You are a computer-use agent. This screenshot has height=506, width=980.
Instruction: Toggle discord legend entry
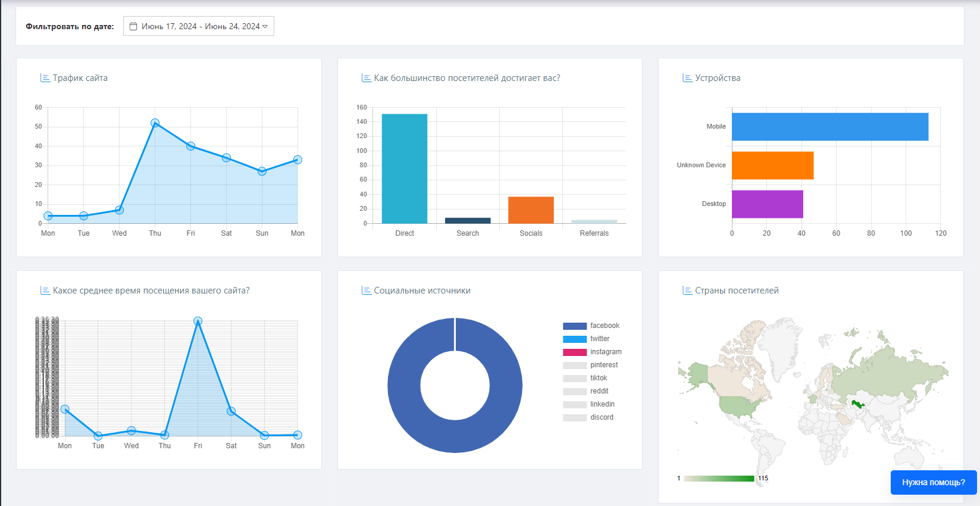(x=588, y=417)
